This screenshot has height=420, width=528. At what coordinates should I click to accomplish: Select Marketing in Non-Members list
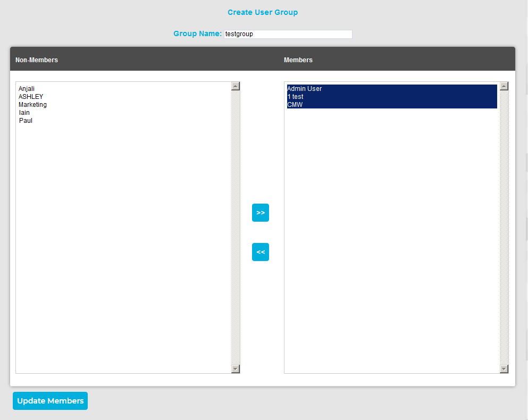point(32,105)
